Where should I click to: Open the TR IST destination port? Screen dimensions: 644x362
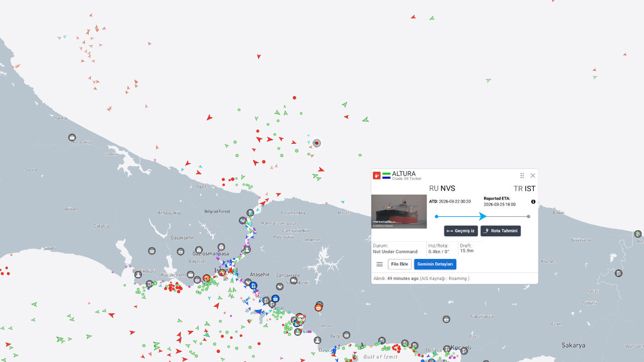pyautogui.click(x=524, y=189)
